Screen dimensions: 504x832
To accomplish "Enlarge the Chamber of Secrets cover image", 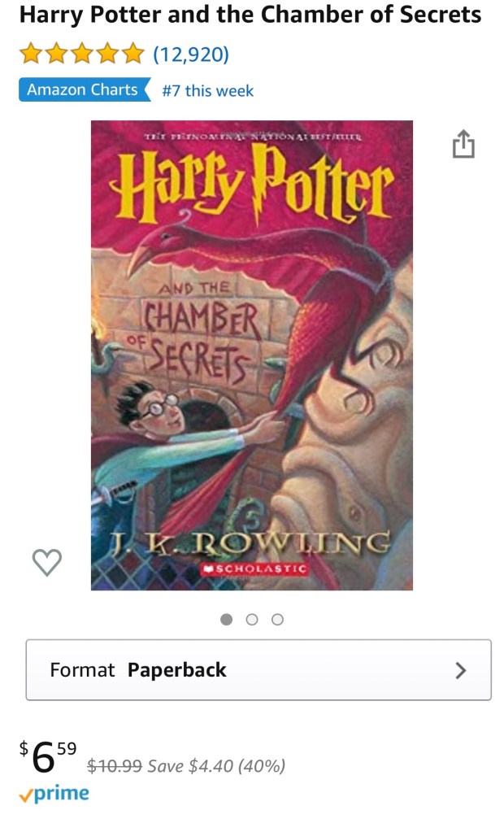I will (252, 355).
